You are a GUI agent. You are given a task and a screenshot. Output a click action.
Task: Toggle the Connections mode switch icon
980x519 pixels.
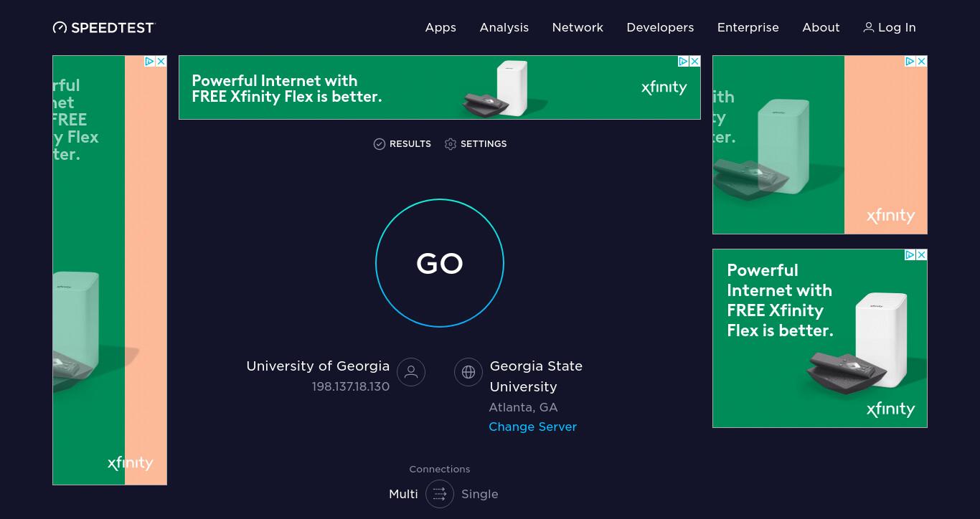click(x=440, y=494)
